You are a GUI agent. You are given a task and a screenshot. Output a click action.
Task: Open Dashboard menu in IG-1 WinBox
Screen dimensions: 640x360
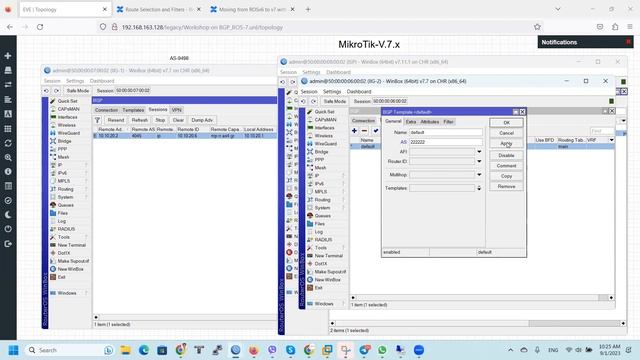pos(102,81)
